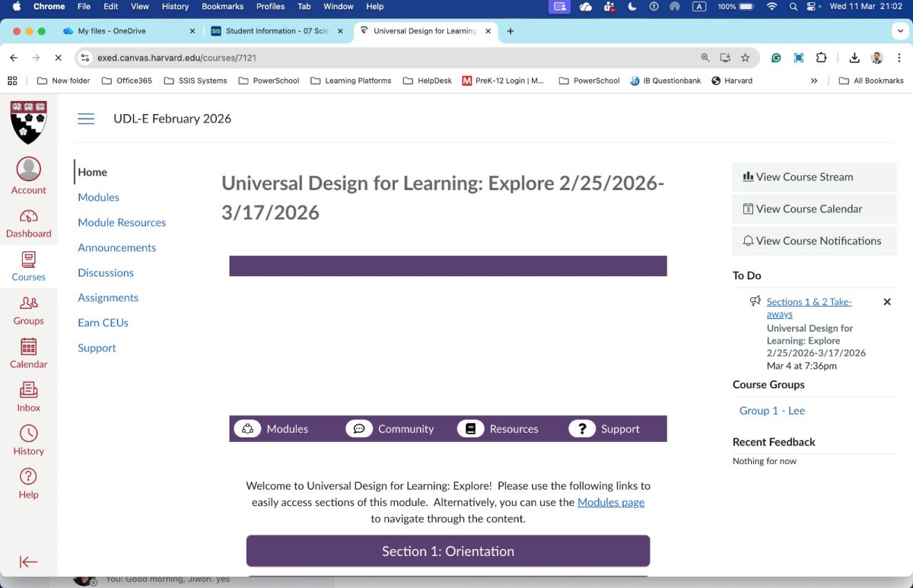The image size is (913, 588).
Task: Open the Extensions puzzle icon
Action: 821,57
